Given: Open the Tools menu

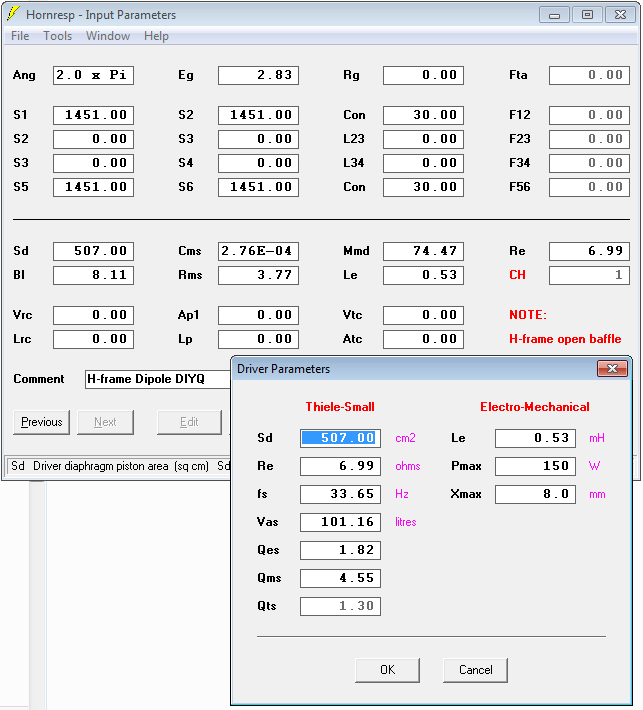Looking at the screenshot, I should pos(58,36).
